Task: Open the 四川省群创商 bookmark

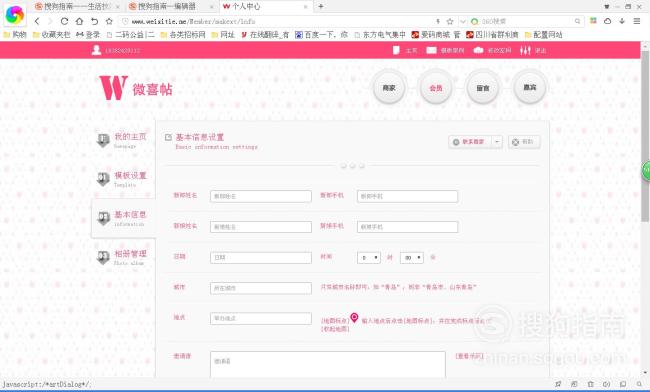Action: click(492, 35)
